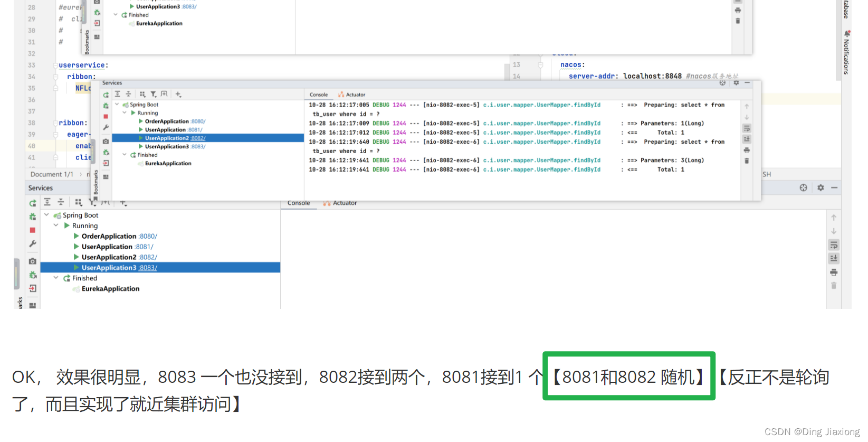868x442 pixels.
Task: Open filter options in UserApplication2-selected Services panel
Action: click(x=154, y=95)
